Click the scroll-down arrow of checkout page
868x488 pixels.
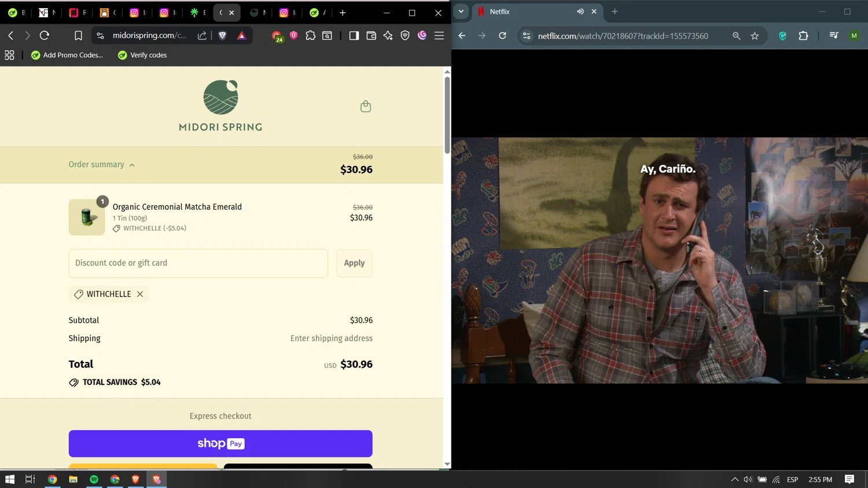[447, 464]
